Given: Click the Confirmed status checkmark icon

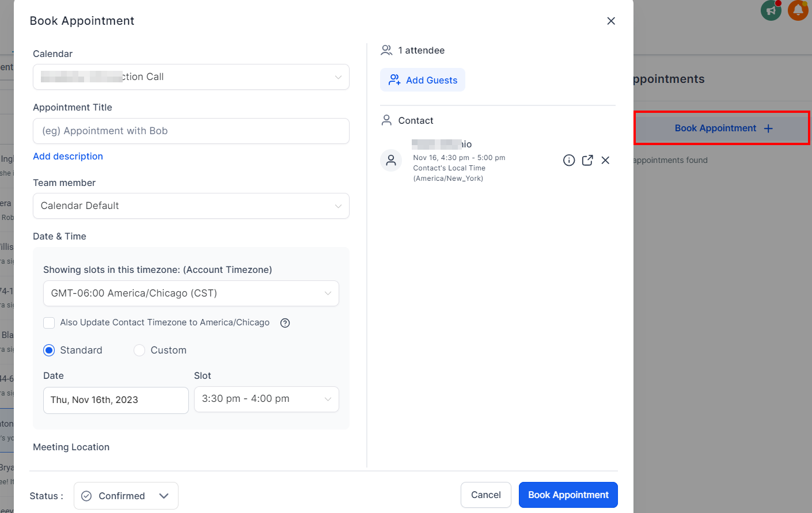Looking at the screenshot, I should [x=86, y=496].
